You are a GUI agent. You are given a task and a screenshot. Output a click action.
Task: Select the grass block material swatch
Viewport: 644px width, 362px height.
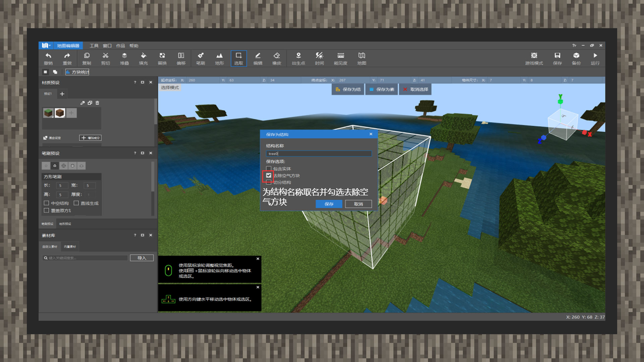click(48, 113)
